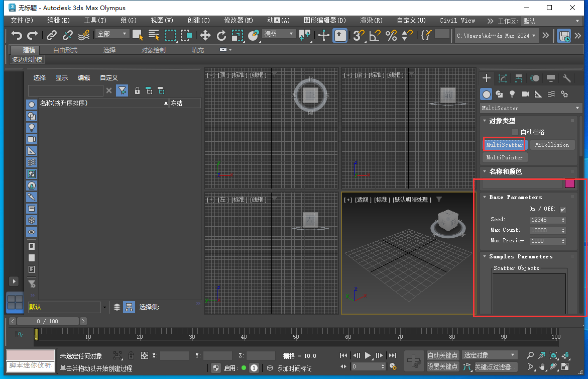Toggle the 自动关键点 auto key button

(x=442, y=355)
